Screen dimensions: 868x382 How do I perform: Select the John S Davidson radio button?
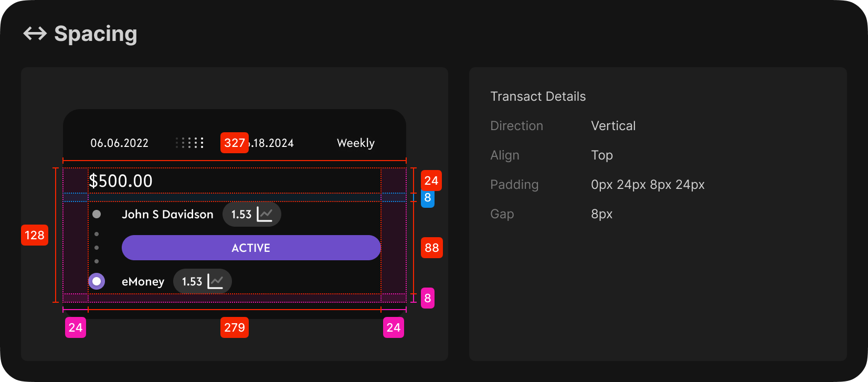[97, 214]
